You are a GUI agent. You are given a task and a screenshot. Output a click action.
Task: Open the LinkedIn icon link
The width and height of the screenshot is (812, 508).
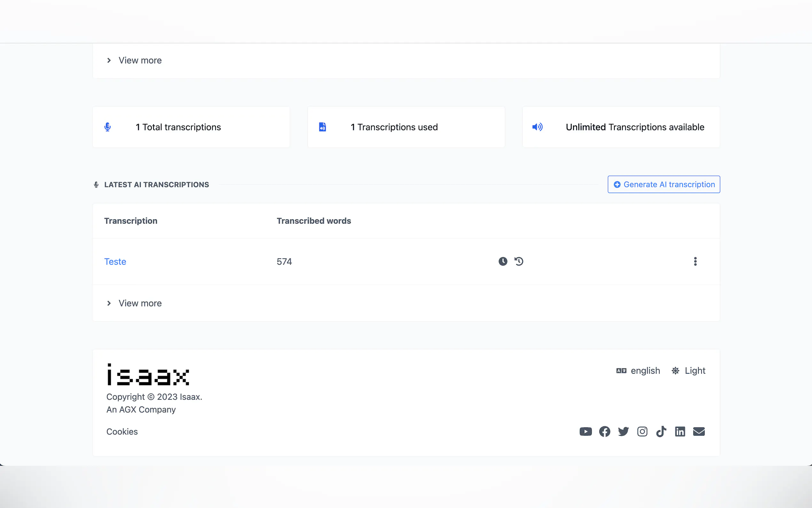[x=680, y=432]
